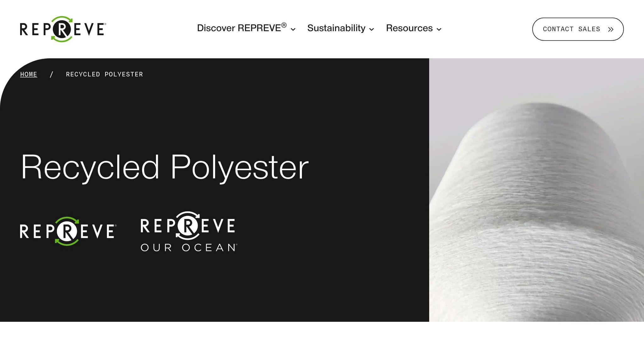644x362 pixels.
Task: Open the Sustainability menu label
Action: coord(336,28)
